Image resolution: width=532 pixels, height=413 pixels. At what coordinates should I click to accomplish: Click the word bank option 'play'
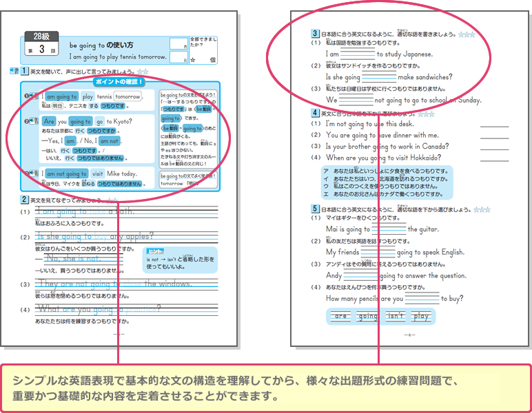click(x=421, y=316)
